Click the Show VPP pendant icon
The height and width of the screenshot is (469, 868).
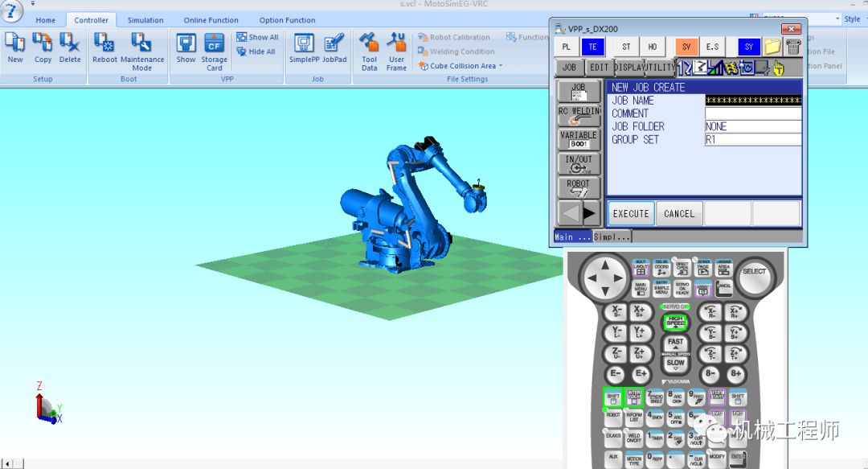186,47
